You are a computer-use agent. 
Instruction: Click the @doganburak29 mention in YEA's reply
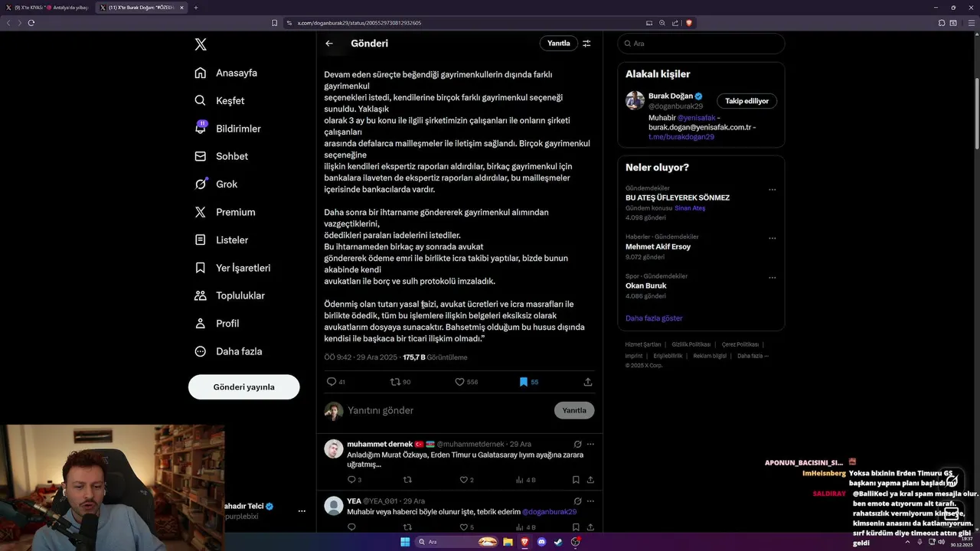pos(549,512)
